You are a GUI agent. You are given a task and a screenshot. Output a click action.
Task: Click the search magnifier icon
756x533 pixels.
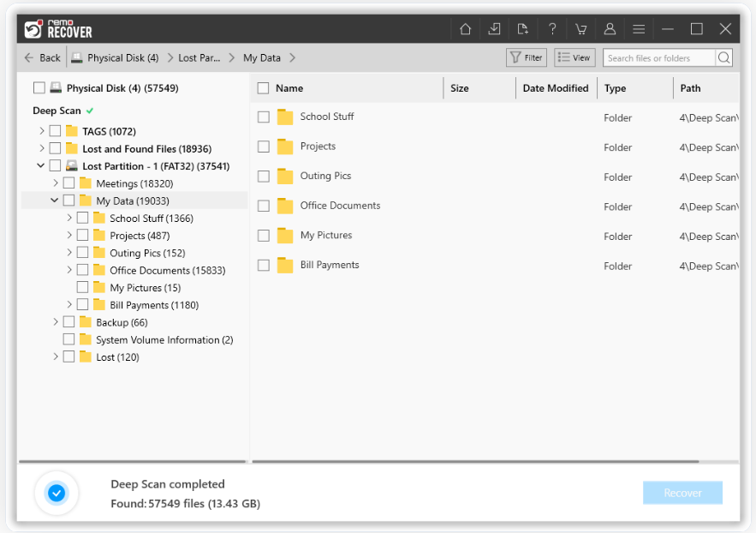pos(723,57)
